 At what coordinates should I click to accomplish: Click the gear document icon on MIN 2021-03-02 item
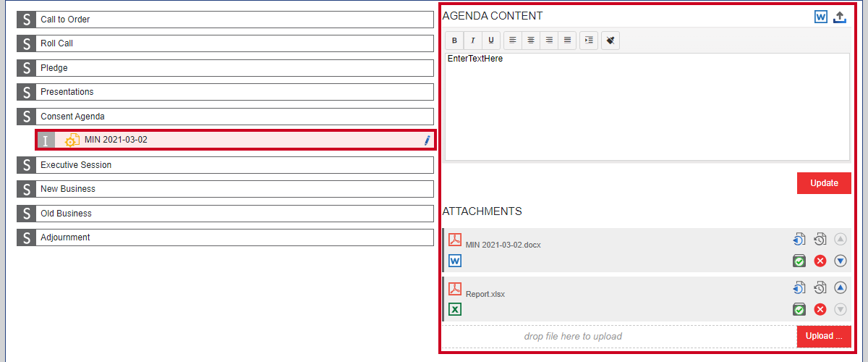[x=72, y=140]
